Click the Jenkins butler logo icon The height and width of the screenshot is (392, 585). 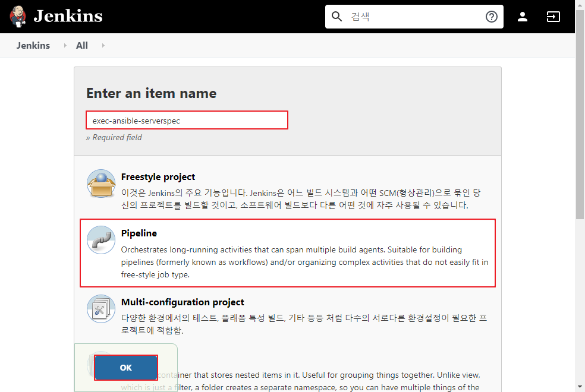pos(17,17)
